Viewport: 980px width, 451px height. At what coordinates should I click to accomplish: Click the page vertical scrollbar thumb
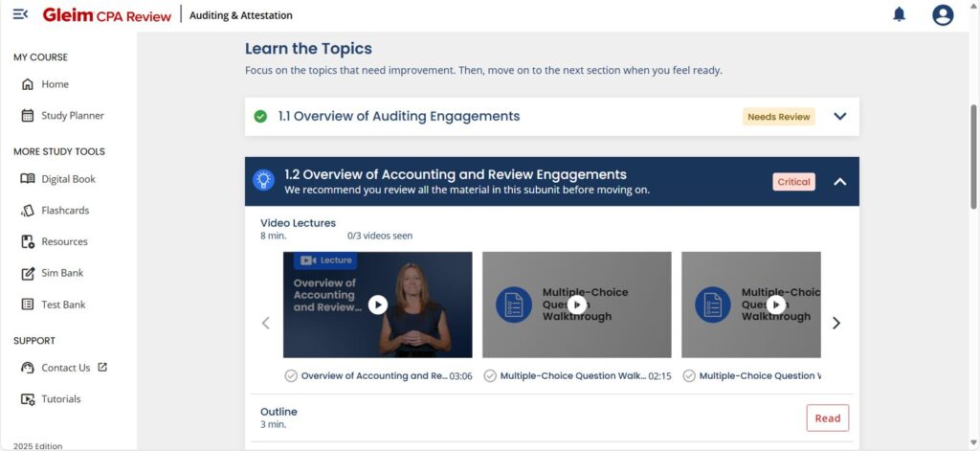(x=973, y=156)
